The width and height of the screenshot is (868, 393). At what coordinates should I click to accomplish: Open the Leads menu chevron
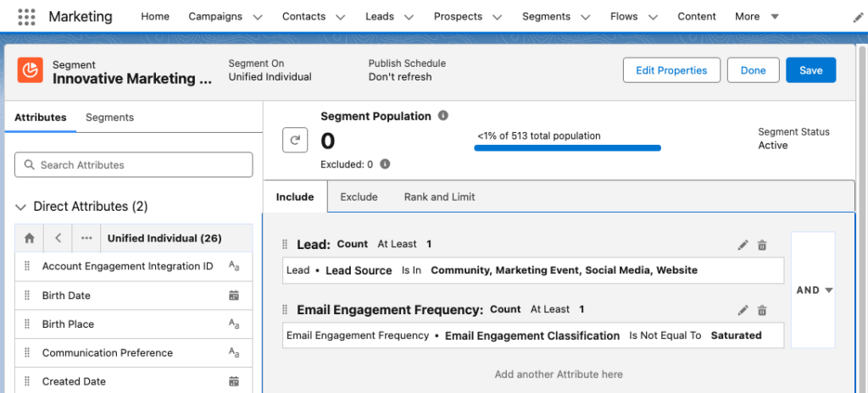(x=409, y=17)
